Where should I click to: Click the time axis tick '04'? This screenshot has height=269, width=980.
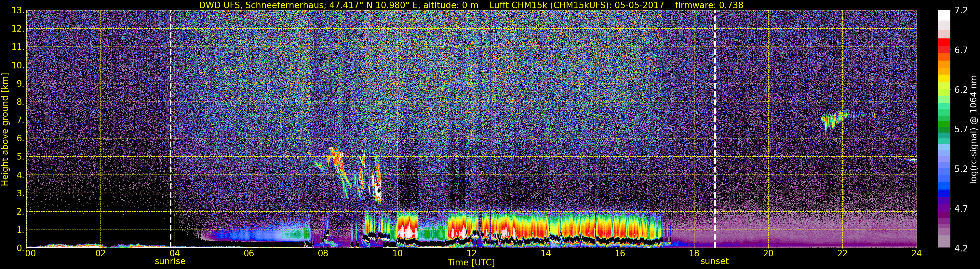click(x=175, y=253)
